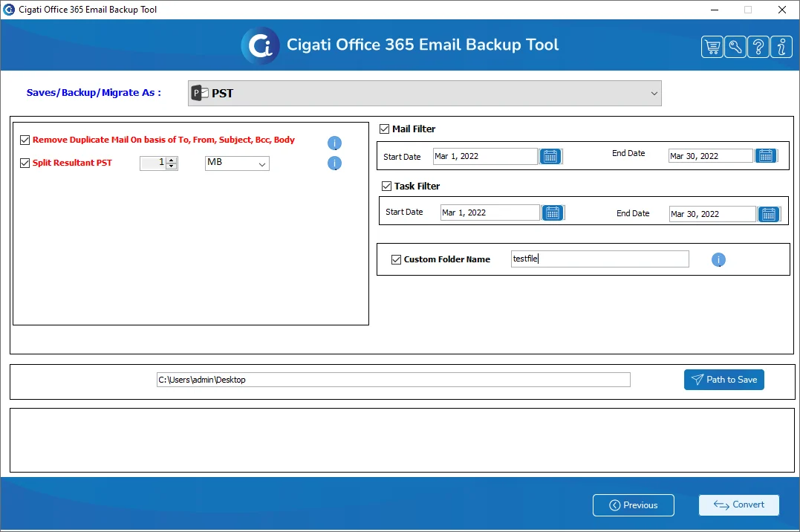Viewport: 800px width, 532px height.
Task: Disable the Task Filter checkbox
Action: [387, 186]
